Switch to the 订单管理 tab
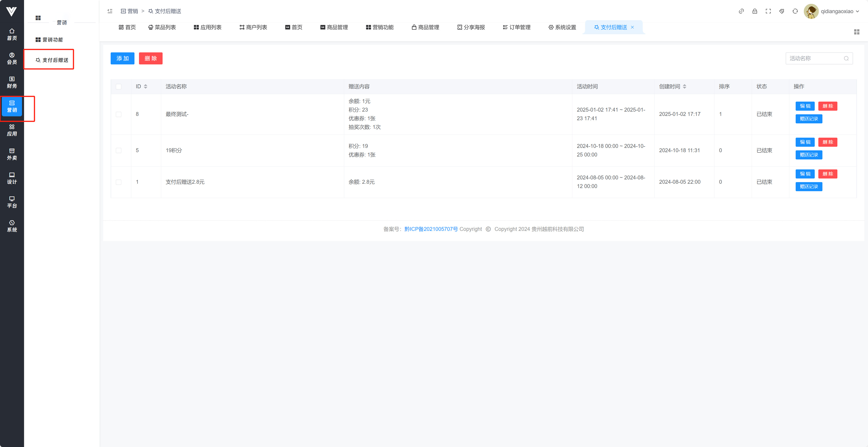Image resolution: width=868 pixels, height=447 pixels. tap(517, 27)
